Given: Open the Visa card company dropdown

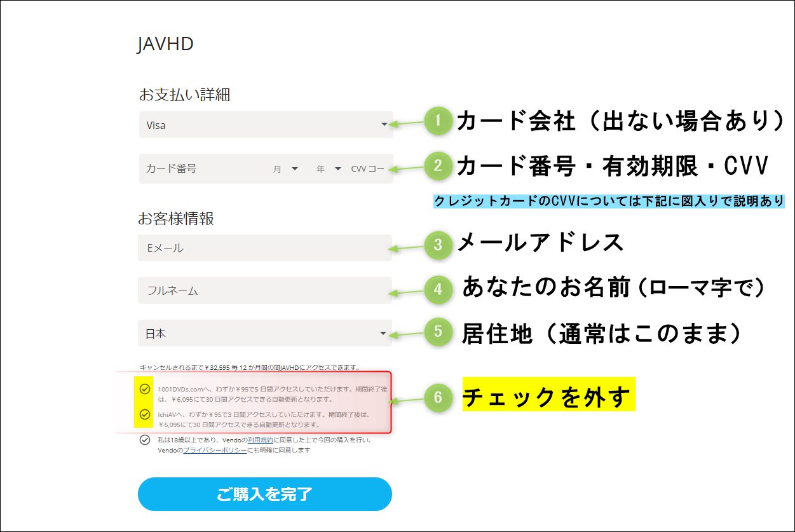Looking at the screenshot, I should [x=266, y=125].
